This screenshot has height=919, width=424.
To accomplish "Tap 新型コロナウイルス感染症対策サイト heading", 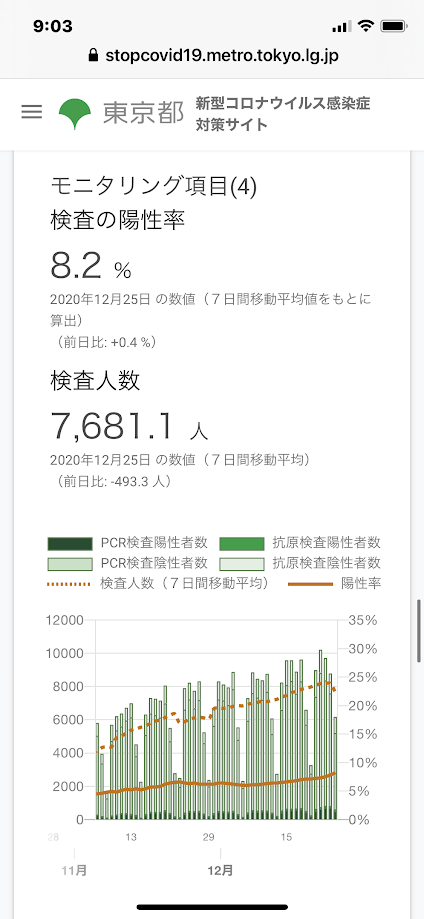I will [283, 114].
